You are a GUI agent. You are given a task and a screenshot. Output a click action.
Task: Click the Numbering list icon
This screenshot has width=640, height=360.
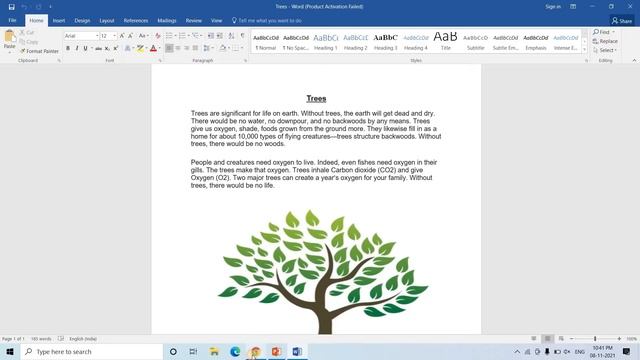click(182, 36)
